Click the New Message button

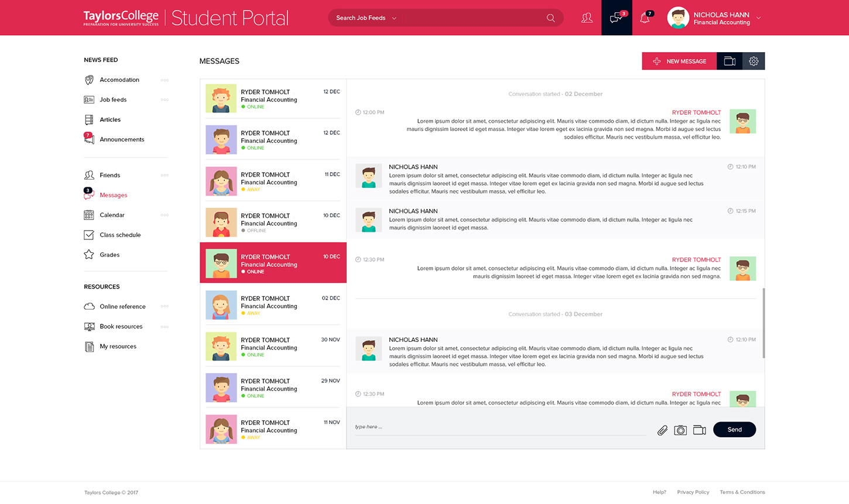point(679,61)
